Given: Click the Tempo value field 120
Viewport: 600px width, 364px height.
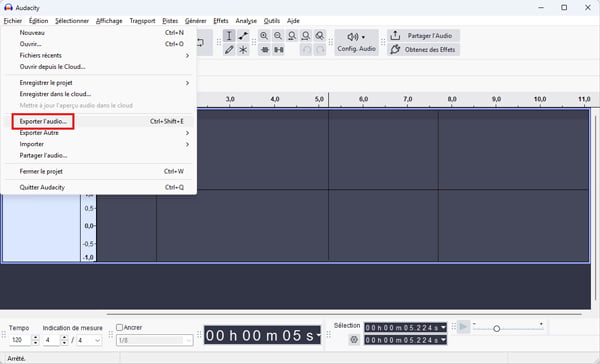Looking at the screenshot, I should (20, 340).
